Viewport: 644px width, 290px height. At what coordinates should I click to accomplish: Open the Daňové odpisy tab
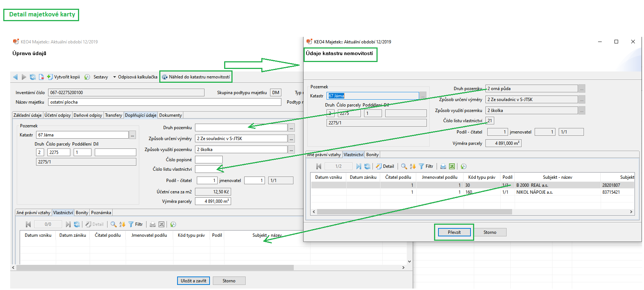pos(88,115)
